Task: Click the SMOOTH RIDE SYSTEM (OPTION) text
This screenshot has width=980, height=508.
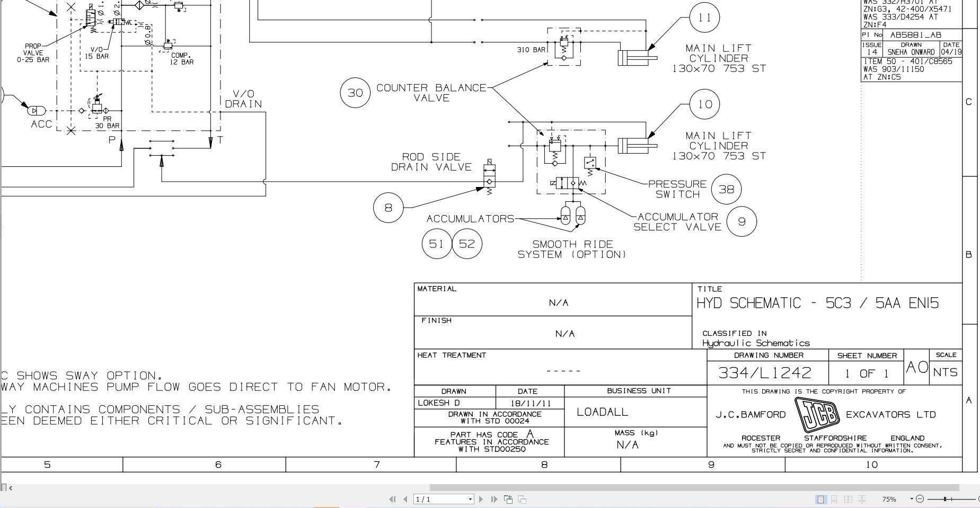Action: pos(572,249)
